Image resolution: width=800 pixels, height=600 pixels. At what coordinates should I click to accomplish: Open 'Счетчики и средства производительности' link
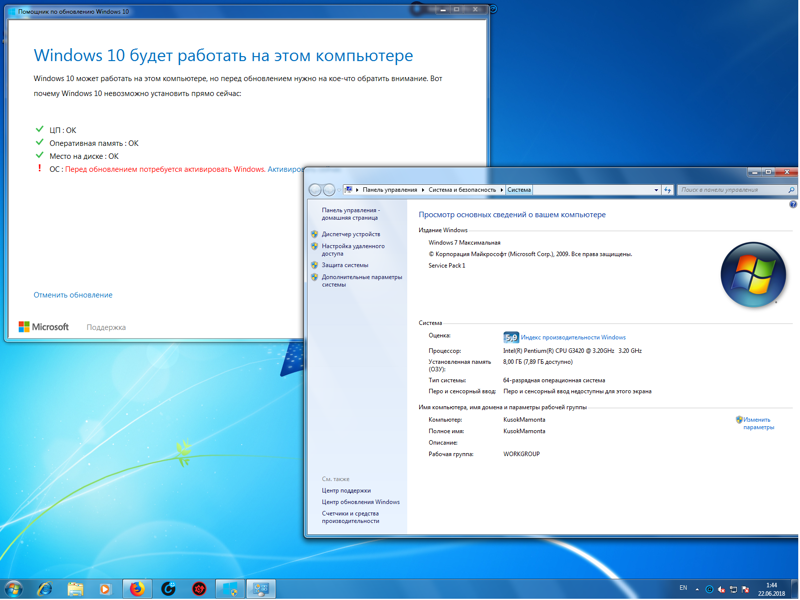click(351, 517)
